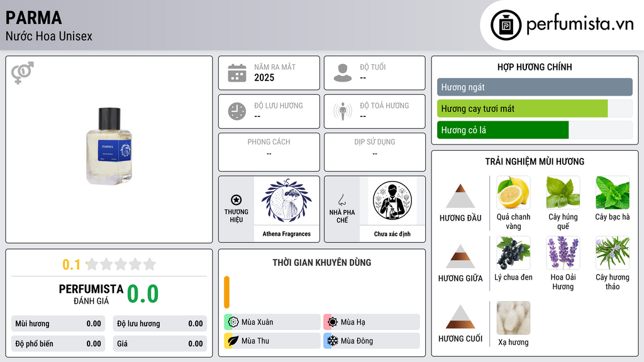Click the unisex gender symbol icon
The image size is (644, 362).
[23, 73]
